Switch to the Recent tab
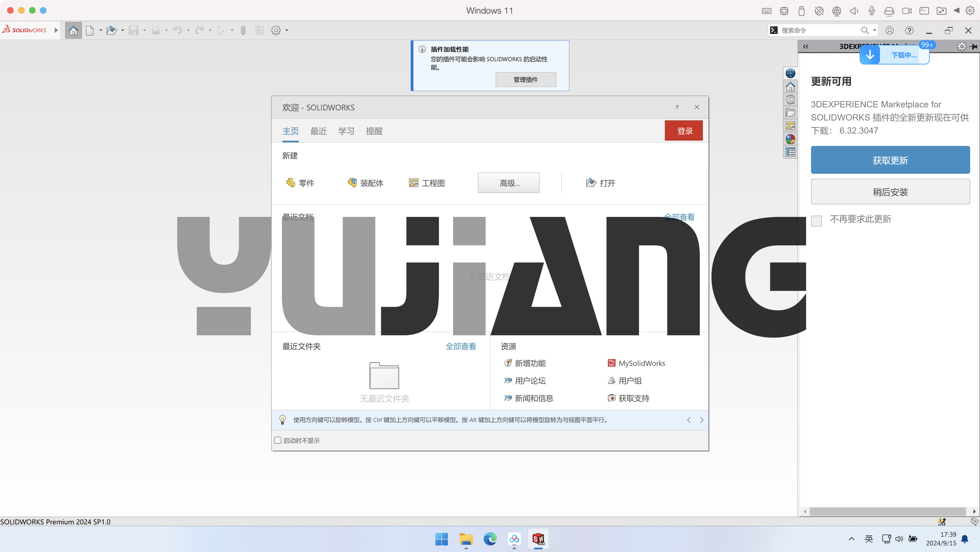Viewport: 980px width, 552px height. tap(319, 131)
